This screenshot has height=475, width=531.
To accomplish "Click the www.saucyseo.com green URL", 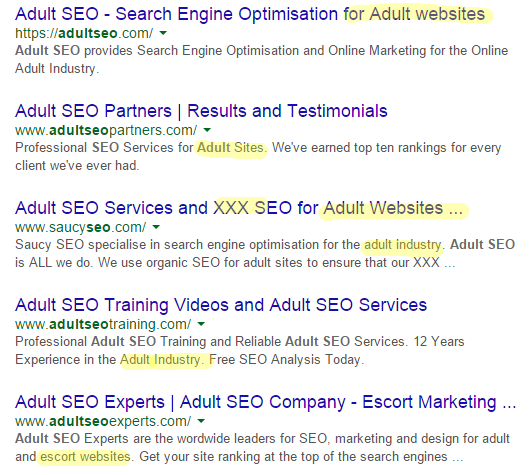I will (x=81, y=227).
